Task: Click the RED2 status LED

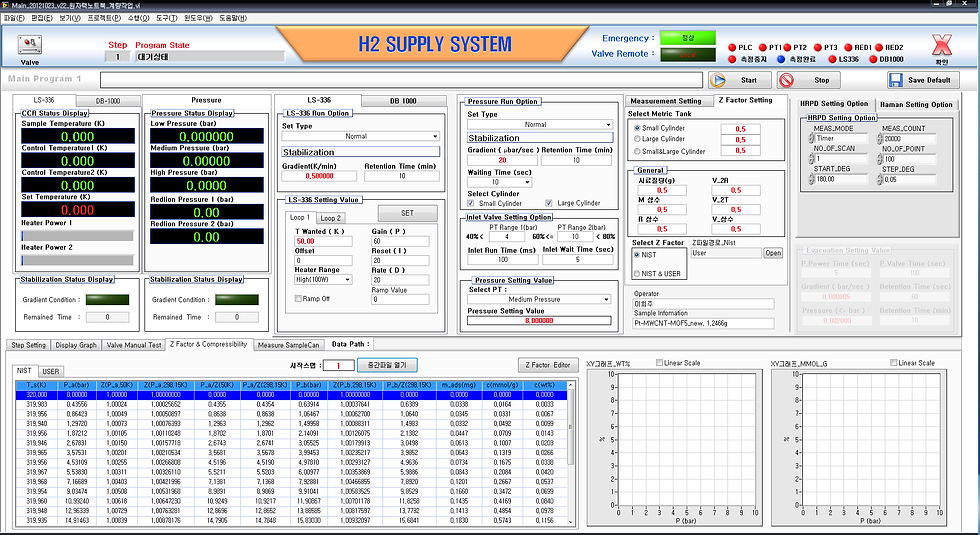Action: [879, 48]
